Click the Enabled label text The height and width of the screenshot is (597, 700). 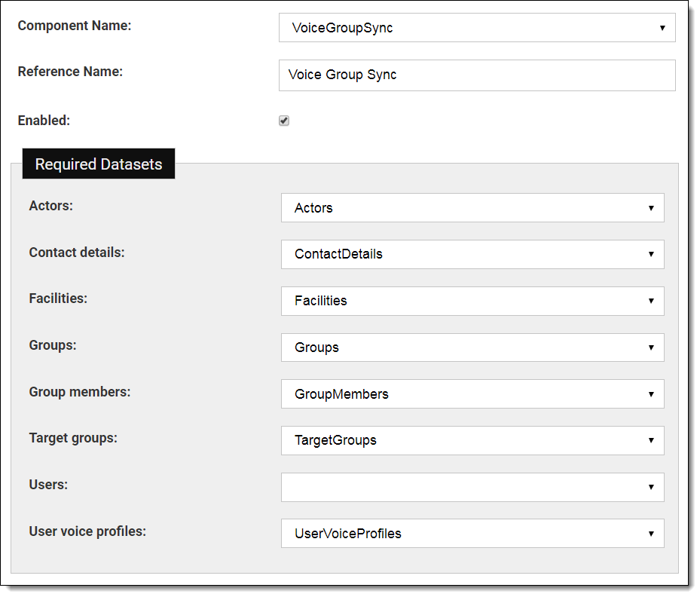point(44,121)
